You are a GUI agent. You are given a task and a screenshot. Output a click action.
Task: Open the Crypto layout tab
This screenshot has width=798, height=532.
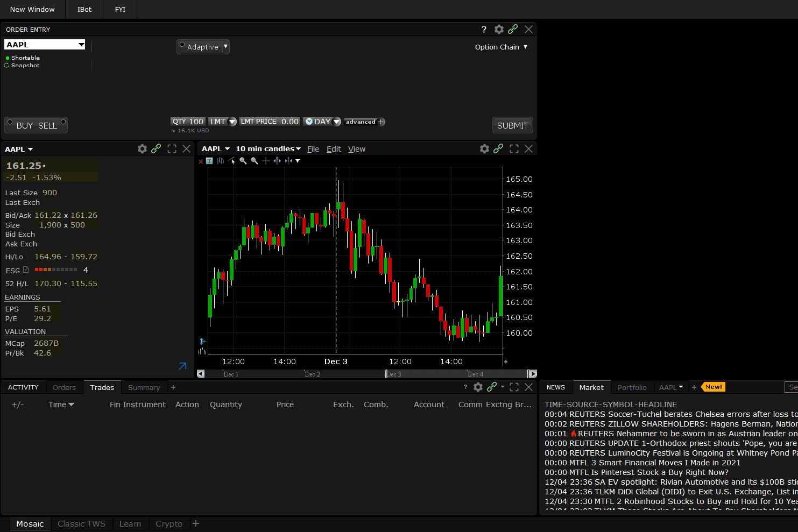pos(168,524)
